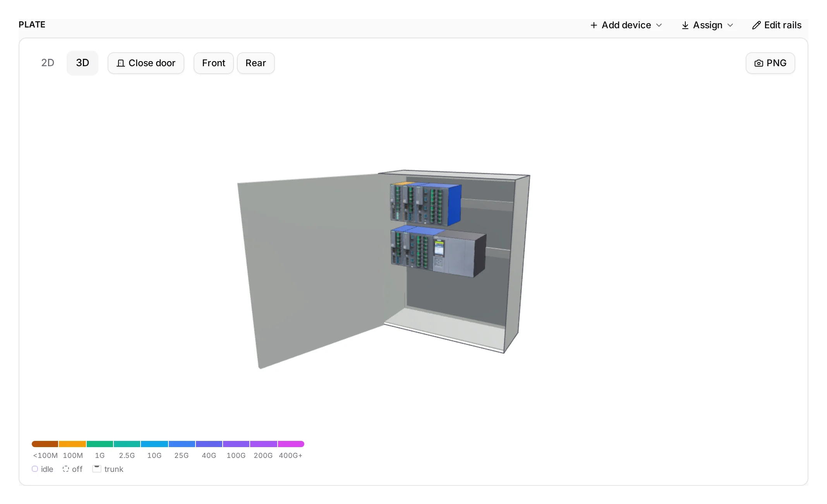Click the plus icon beside Add device
The width and height of the screenshot is (827, 504).
(x=594, y=25)
